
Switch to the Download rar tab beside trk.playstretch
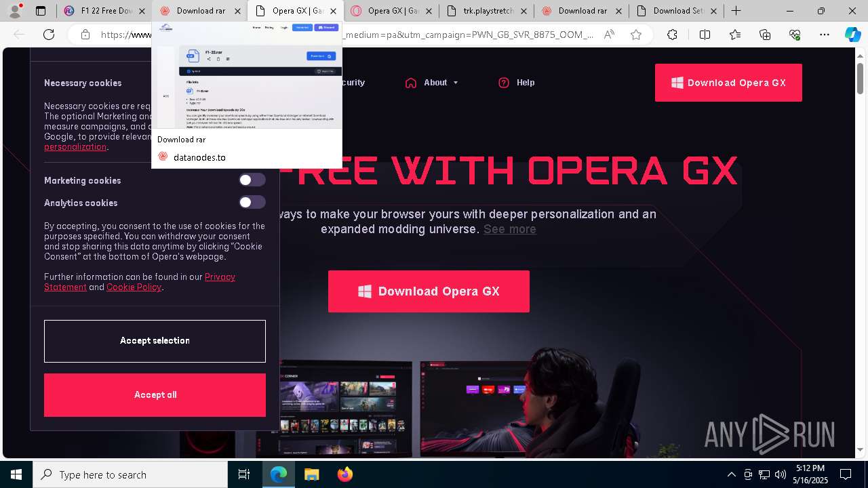[583, 11]
